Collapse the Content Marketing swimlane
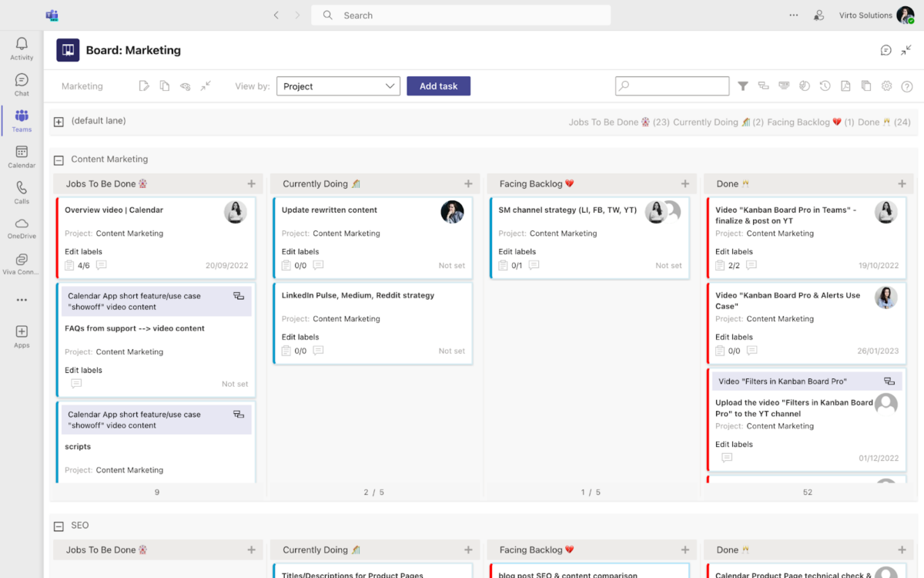The height and width of the screenshot is (578, 924). point(59,159)
